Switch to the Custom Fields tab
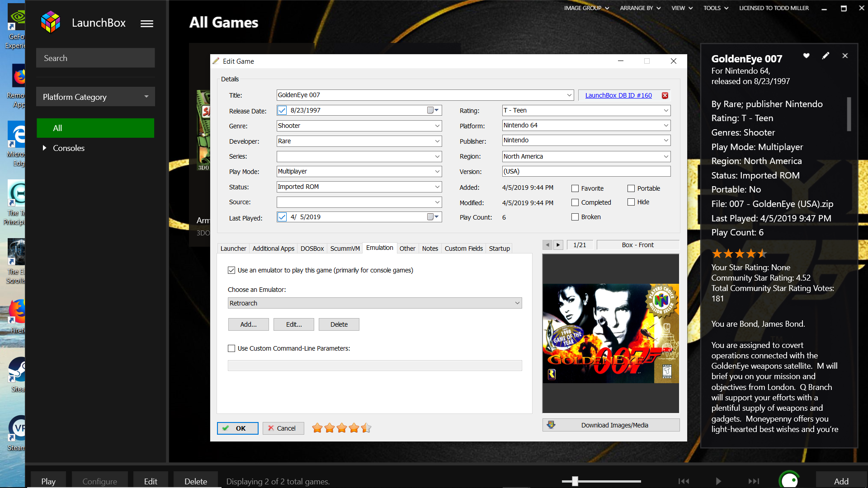868x488 pixels. coord(463,249)
